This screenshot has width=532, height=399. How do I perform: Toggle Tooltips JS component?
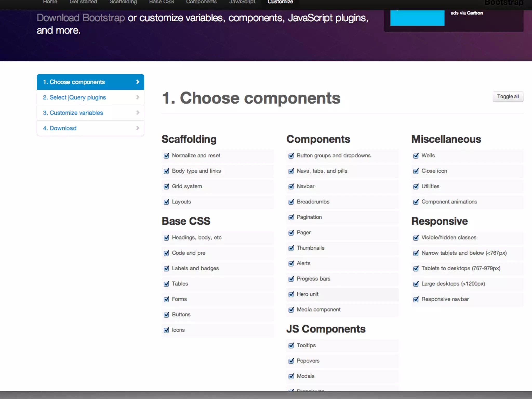tap(291, 345)
